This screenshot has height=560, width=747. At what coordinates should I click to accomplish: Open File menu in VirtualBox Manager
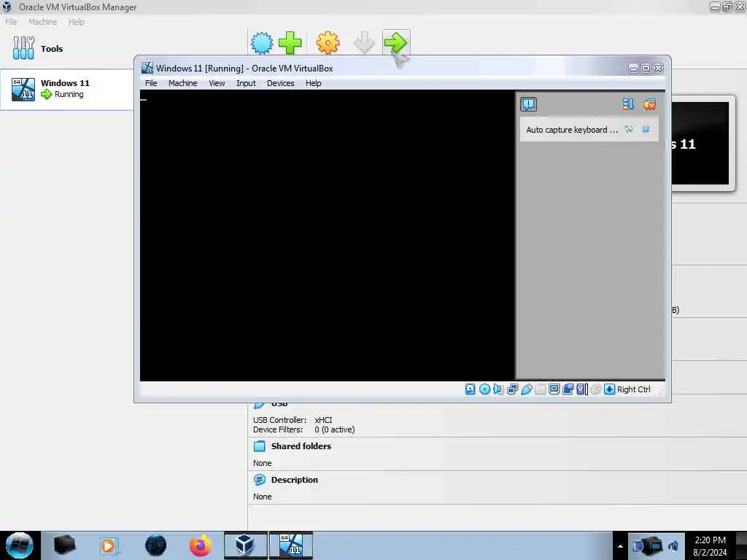click(x=11, y=22)
